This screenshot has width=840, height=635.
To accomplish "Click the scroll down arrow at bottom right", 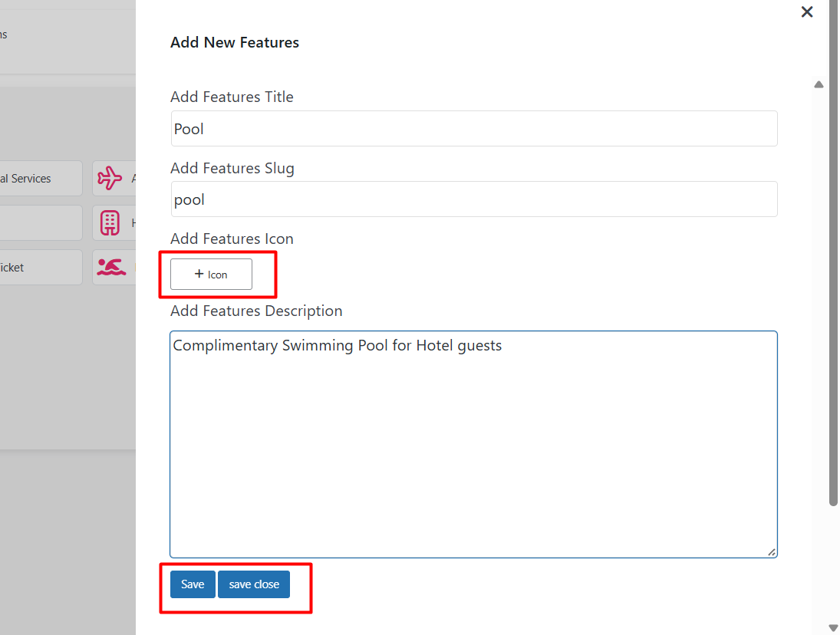I will pyautogui.click(x=833, y=627).
